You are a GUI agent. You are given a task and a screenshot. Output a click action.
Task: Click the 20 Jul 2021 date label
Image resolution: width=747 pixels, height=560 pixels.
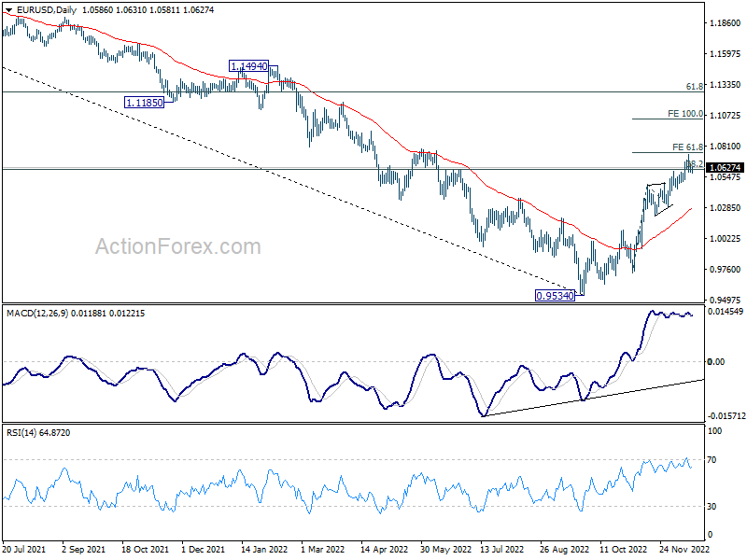point(24,550)
